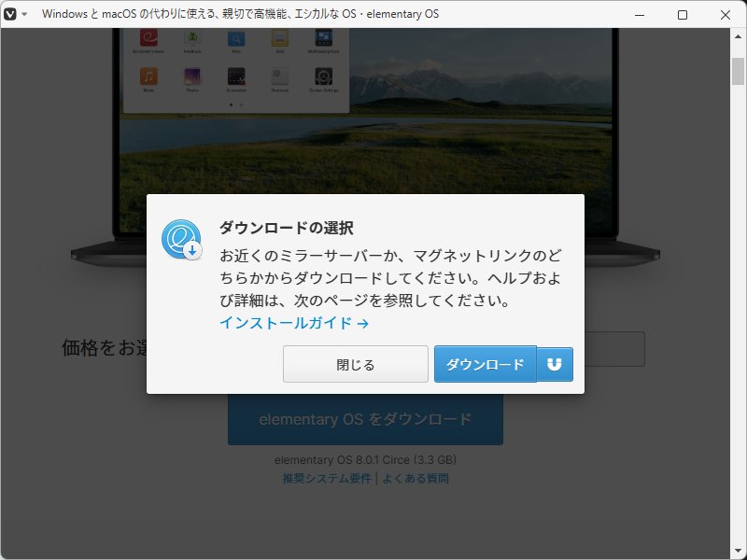747x560 pixels.
Task: Click the 閉じる button to dismiss dialog
Action: 356,364
